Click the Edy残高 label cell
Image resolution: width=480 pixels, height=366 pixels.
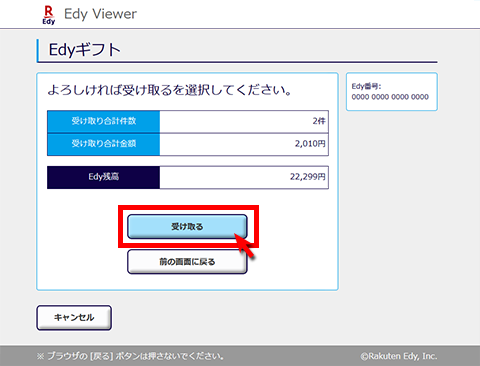(104, 177)
